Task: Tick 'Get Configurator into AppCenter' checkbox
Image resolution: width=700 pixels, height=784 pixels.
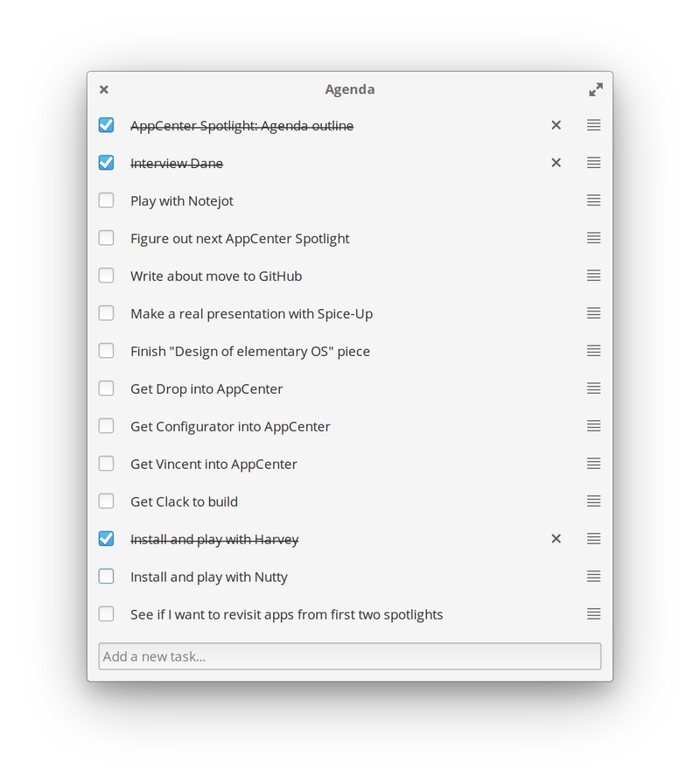Action: (x=106, y=425)
